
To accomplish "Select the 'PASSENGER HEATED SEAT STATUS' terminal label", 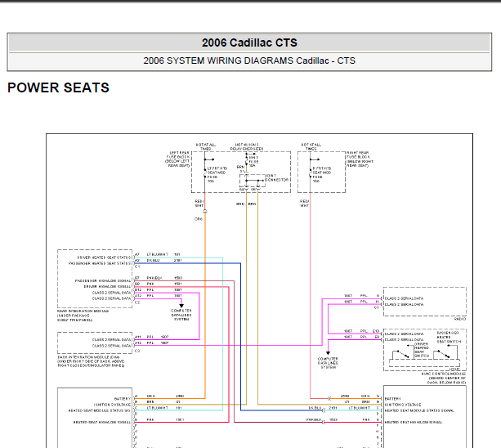I will tap(100, 263).
